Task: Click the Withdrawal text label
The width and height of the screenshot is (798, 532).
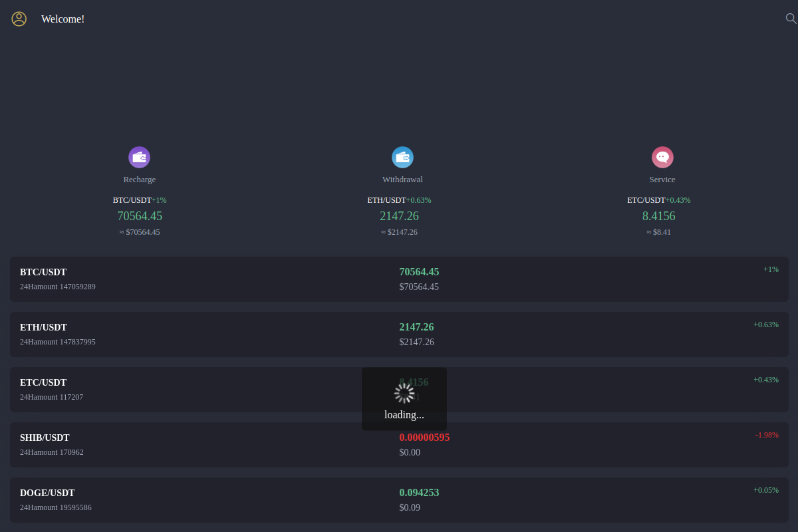Action: pos(402,179)
